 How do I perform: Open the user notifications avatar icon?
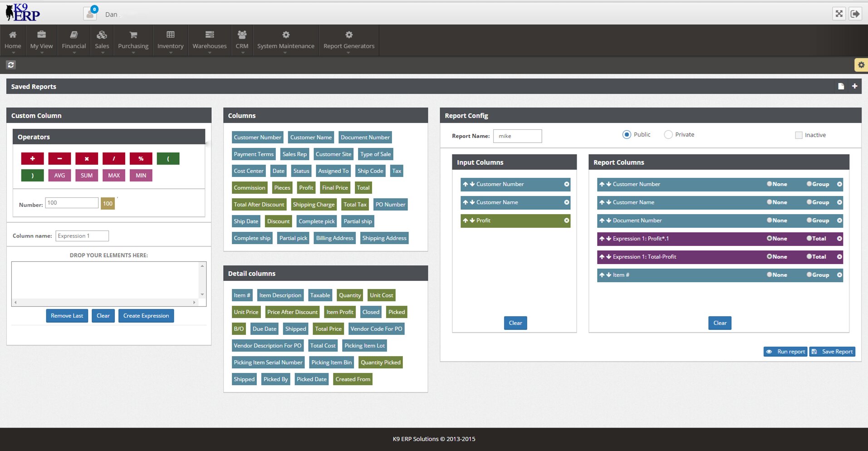click(x=90, y=14)
